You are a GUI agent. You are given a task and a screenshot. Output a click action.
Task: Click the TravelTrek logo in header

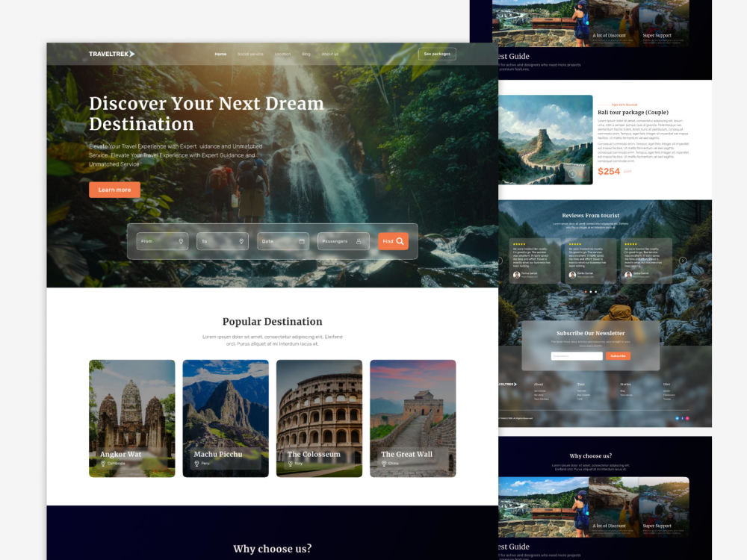[x=111, y=54]
